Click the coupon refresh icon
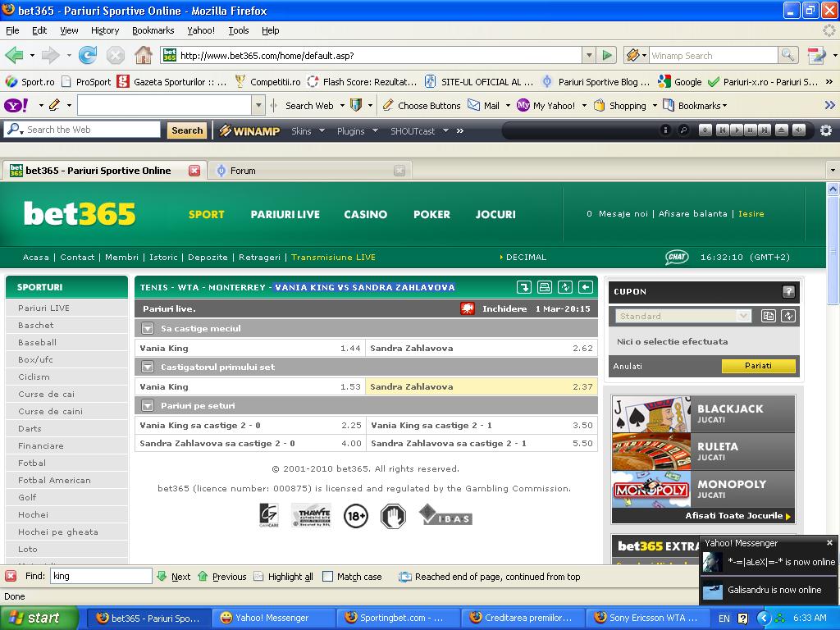 (788, 316)
